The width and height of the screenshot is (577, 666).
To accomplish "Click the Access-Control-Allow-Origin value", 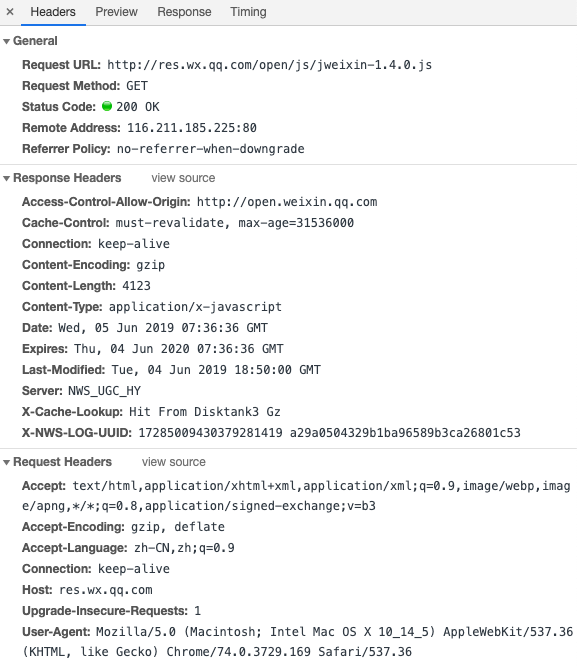I will 287,202.
